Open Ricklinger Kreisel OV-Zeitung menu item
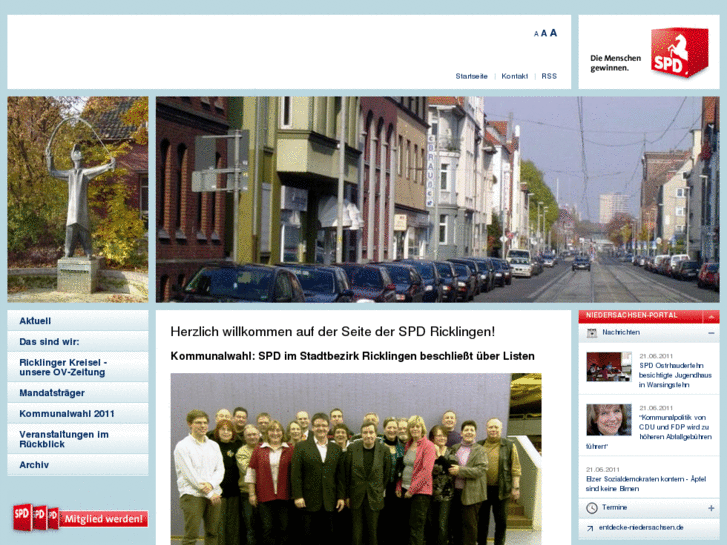This screenshot has width=727, height=545. click(x=78, y=367)
